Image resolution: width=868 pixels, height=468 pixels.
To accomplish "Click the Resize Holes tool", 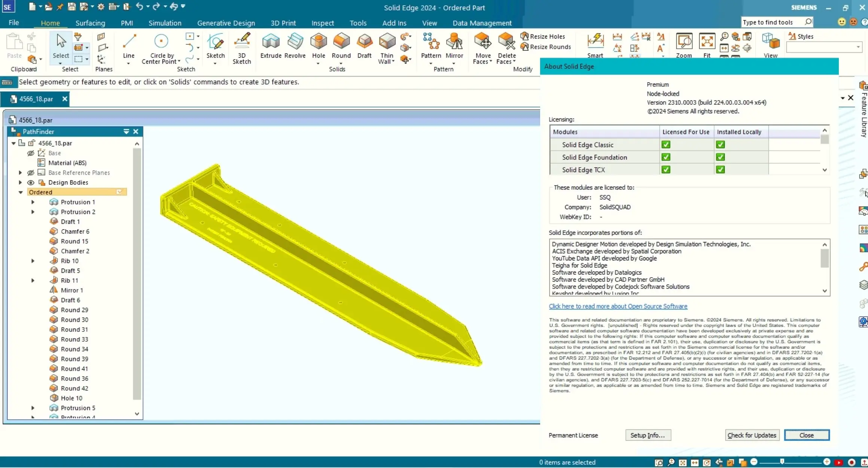I will coord(543,36).
